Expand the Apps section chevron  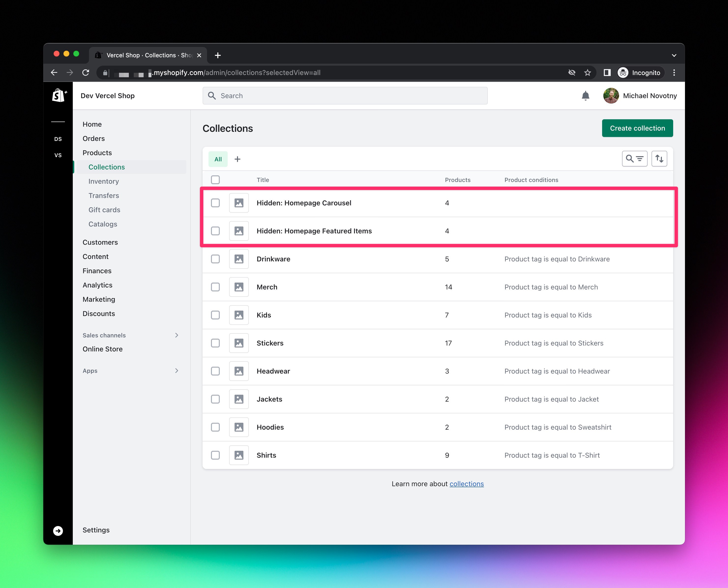pos(177,371)
